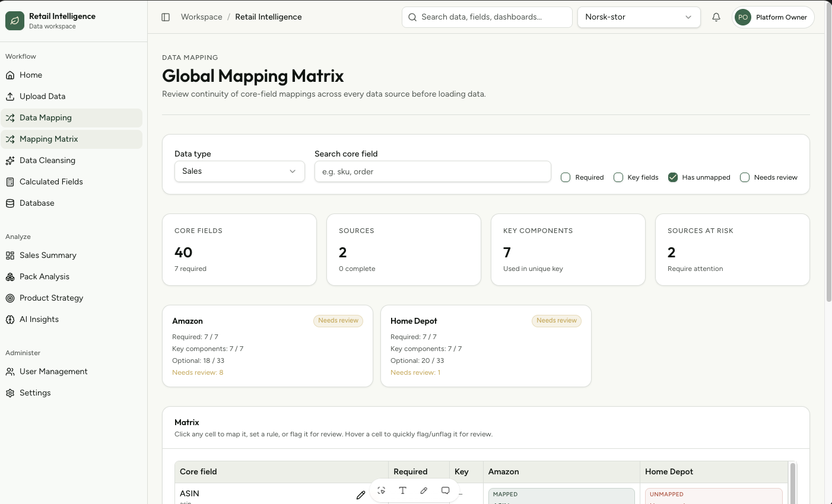Image resolution: width=832 pixels, height=504 pixels.
Task: Click the Retail Intelligence leaf logo
Action: (15, 21)
